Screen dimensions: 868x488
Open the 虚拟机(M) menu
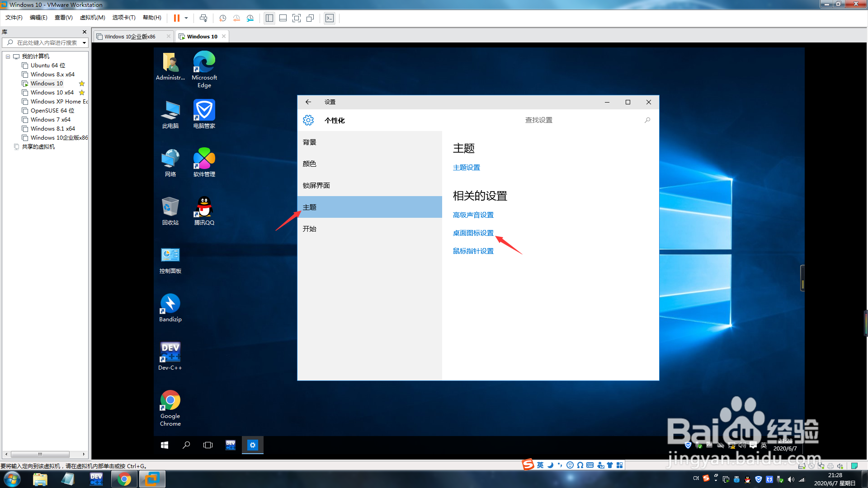tap(92, 18)
